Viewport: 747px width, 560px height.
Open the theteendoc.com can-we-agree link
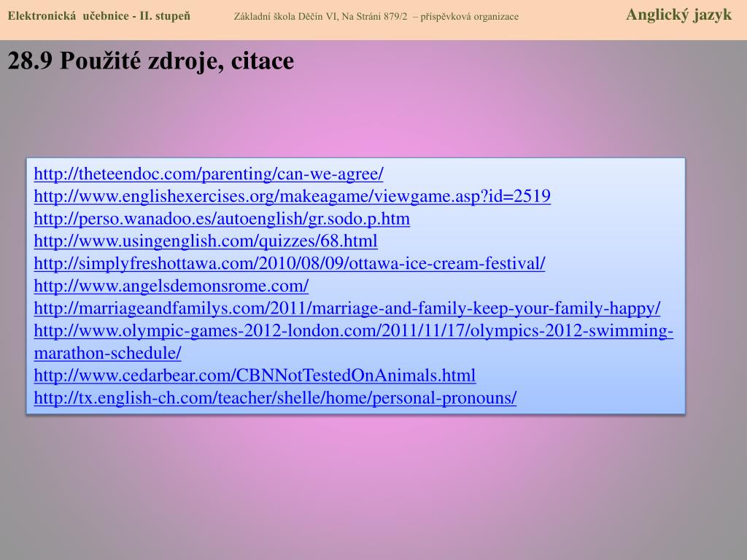(209, 174)
